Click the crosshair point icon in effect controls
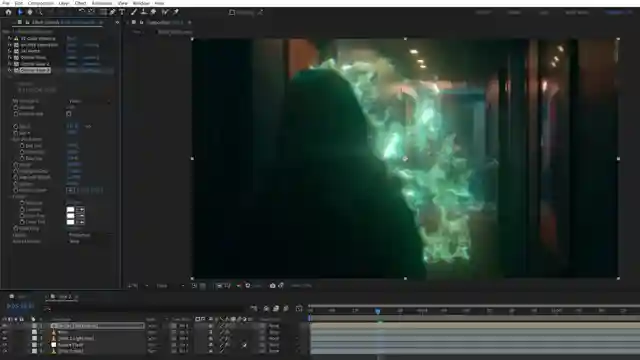Screen dimensions: 640x360 (71, 190)
